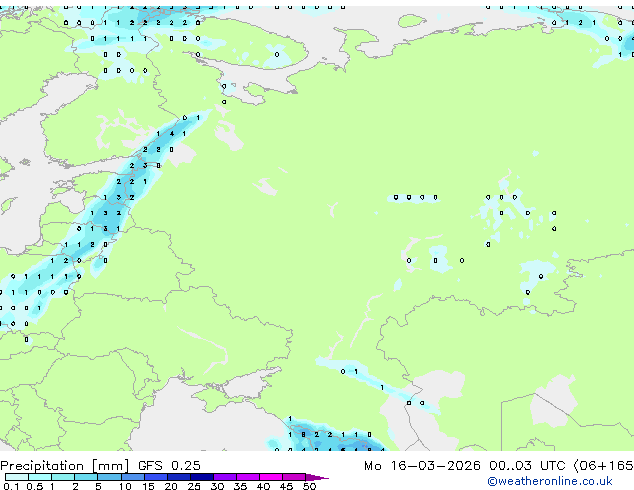Pick the 45 mm legend color swatch
The width and height of the screenshot is (634, 490).
(294, 477)
